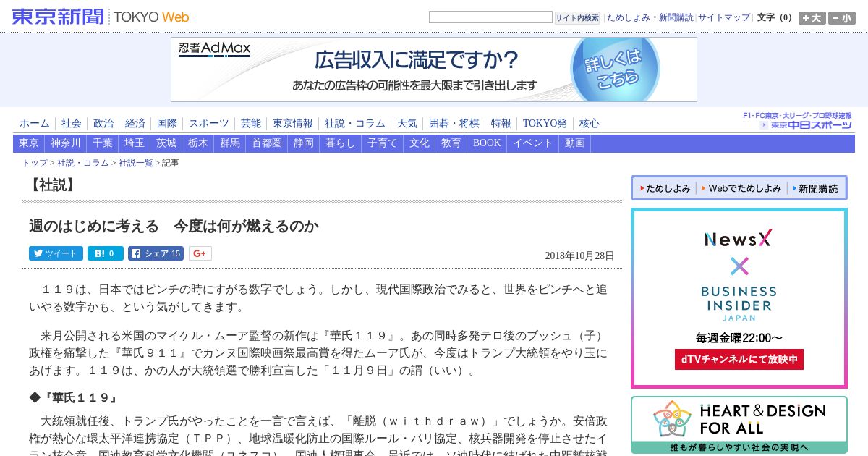This screenshot has width=868, height=456.
Task: Select 静岡 in the regional bar
Action: [304, 143]
